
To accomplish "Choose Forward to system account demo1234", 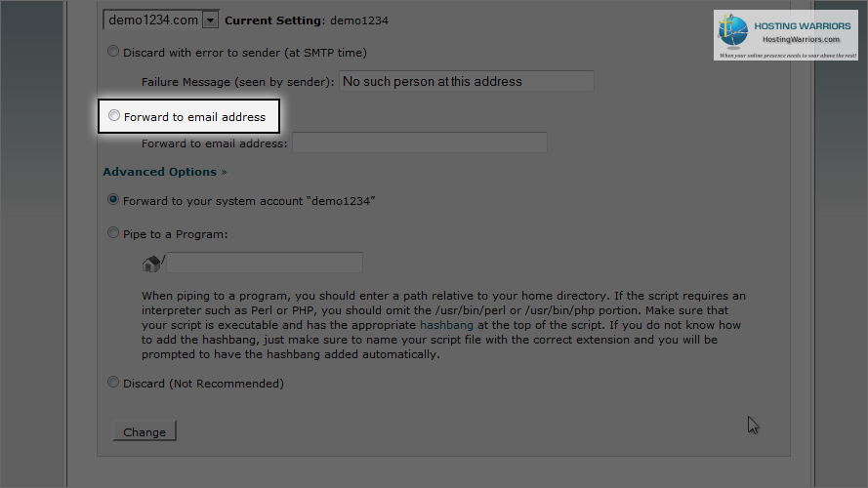I will pyautogui.click(x=113, y=200).
